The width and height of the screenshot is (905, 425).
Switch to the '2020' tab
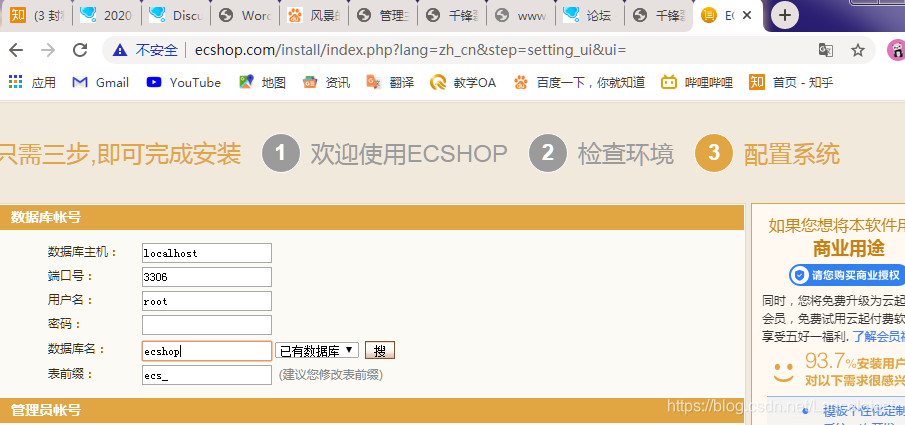[x=107, y=16]
